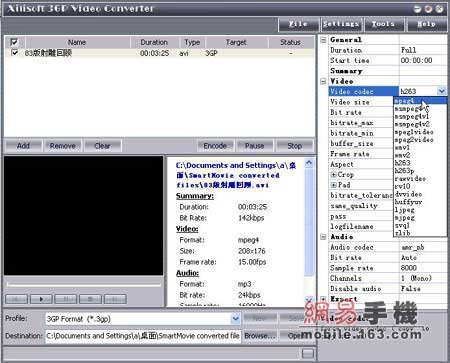The width and height of the screenshot is (450, 363).
Task: Click the preview seek slider
Action: (84, 285)
